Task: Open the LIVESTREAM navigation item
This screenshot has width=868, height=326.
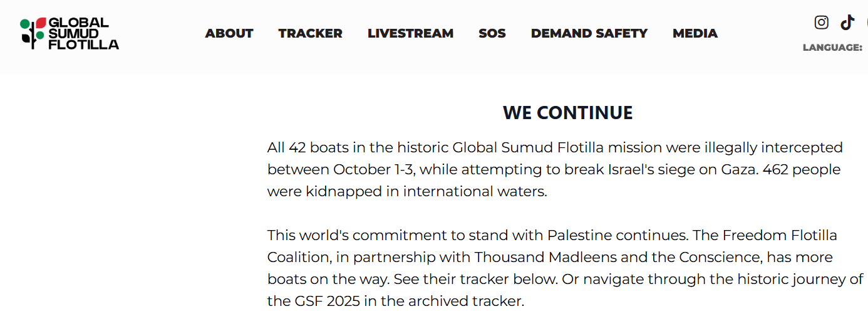Action: (x=410, y=33)
